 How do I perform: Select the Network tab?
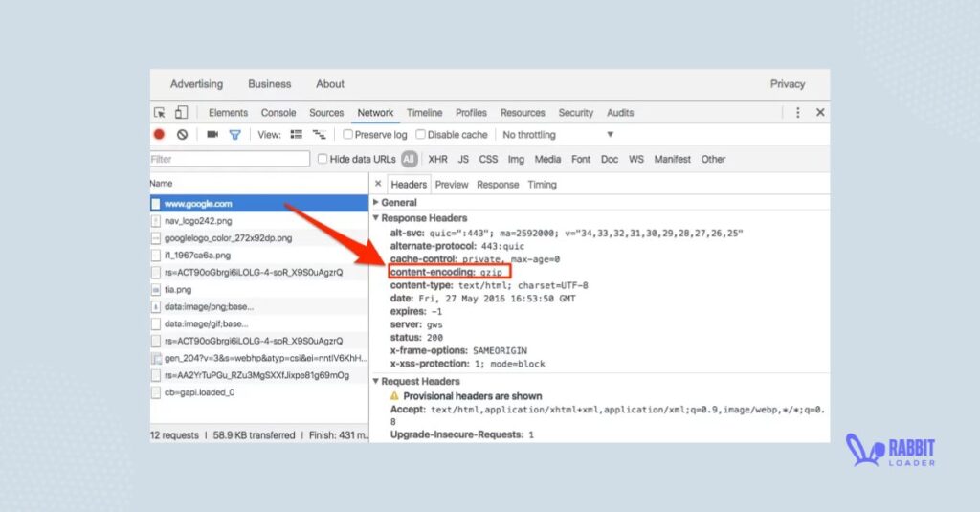[x=375, y=113]
